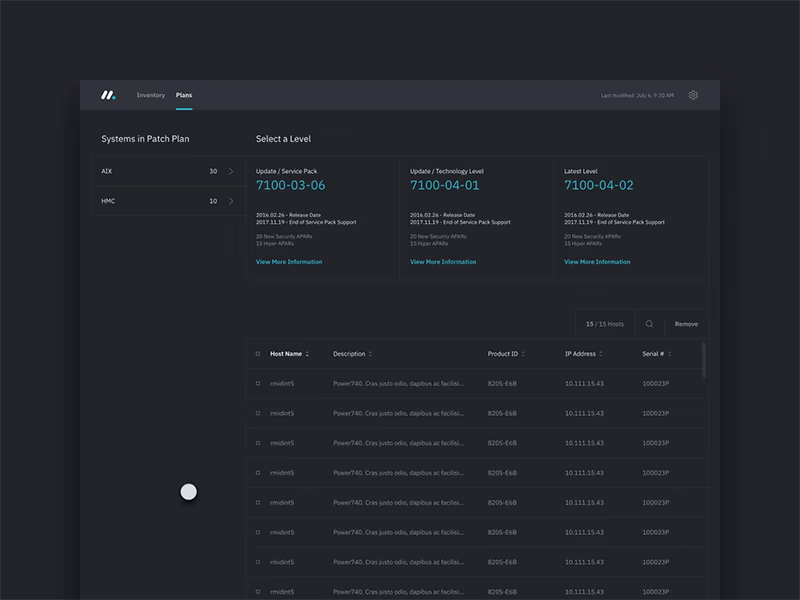The image size is (800, 600).
Task: Select latest level 7100-04-02 card
Action: [x=631, y=218]
